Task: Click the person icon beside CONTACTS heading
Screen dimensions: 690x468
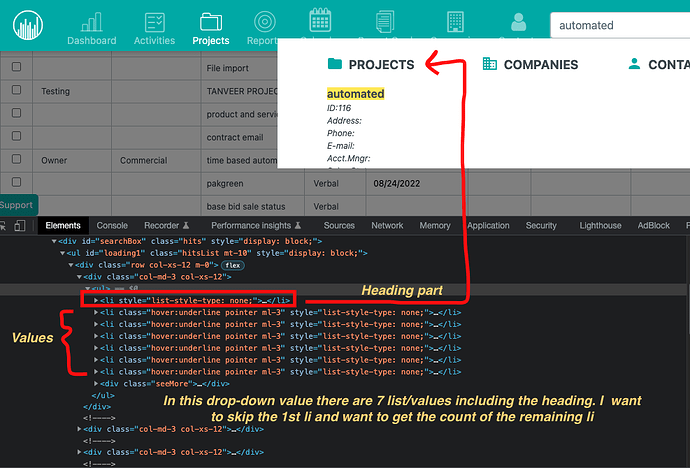Action: [634, 64]
